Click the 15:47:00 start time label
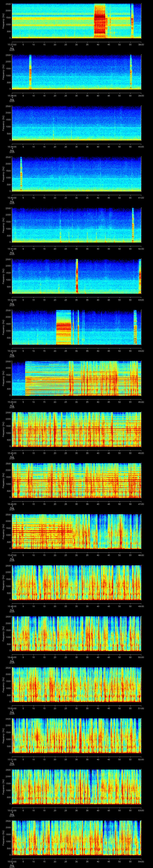153x868 pixels. point(12,555)
